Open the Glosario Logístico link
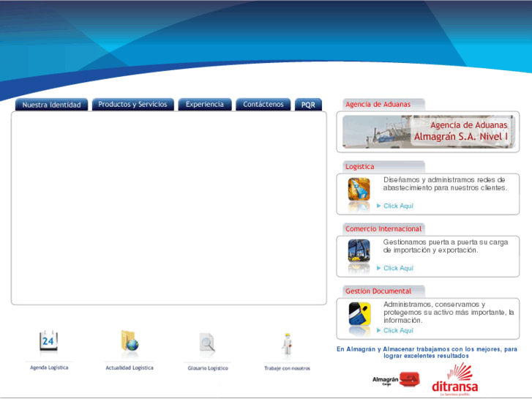This screenshot has width=532, height=399. pyautogui.click(x=208, y=368)
